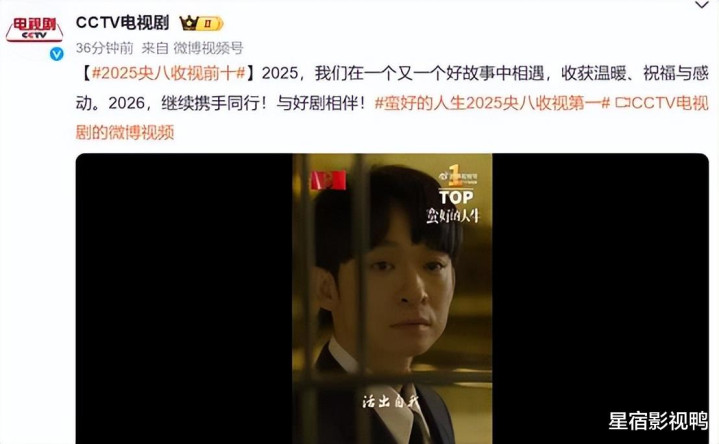Open hashtag #蛮好的人生2025央八收视第一#
719x444 pixels.
(x=492, y=103)
